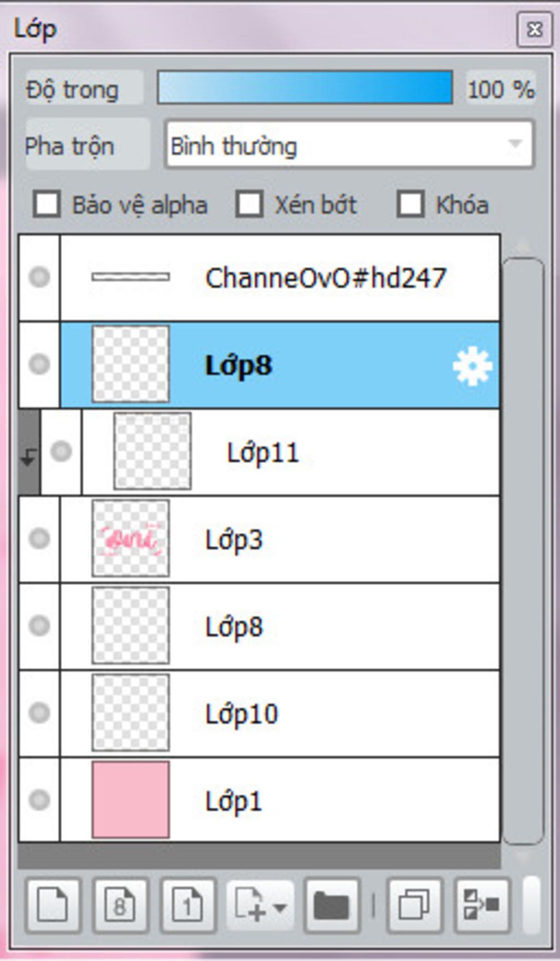Image resolution: width=560 pixels, height=961 pixels.
Task: Add a new 8-bit layer
Action: click(120, 905)
